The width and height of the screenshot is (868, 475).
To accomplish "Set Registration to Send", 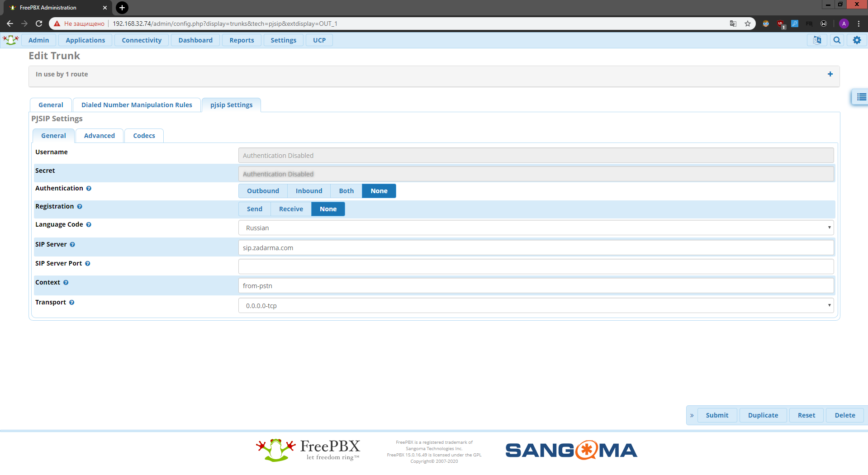I will tap(254, 209).
